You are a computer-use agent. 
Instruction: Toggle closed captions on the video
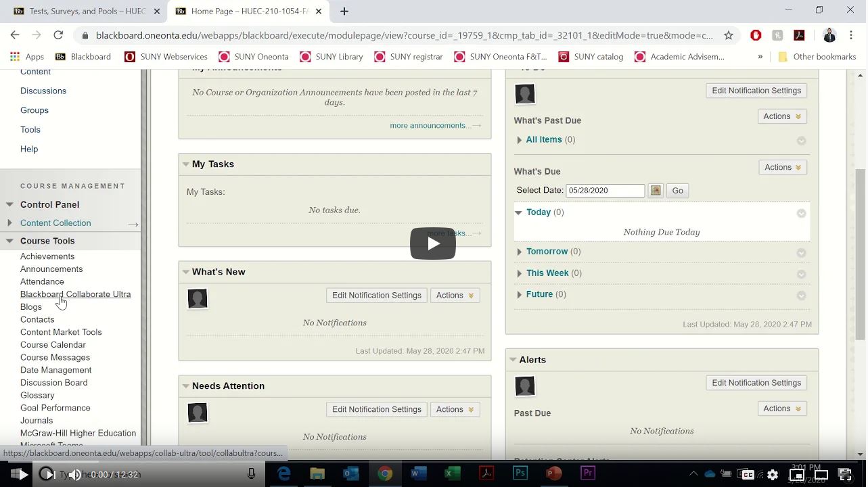click(x=747, y=475)
